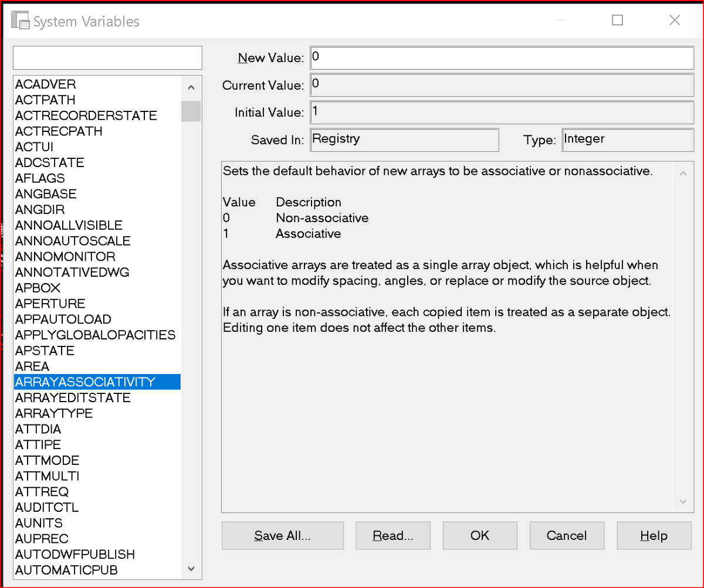Select the ARRAYTYPE variable
This screenshot has height=588, width=704.
(54, 413)
